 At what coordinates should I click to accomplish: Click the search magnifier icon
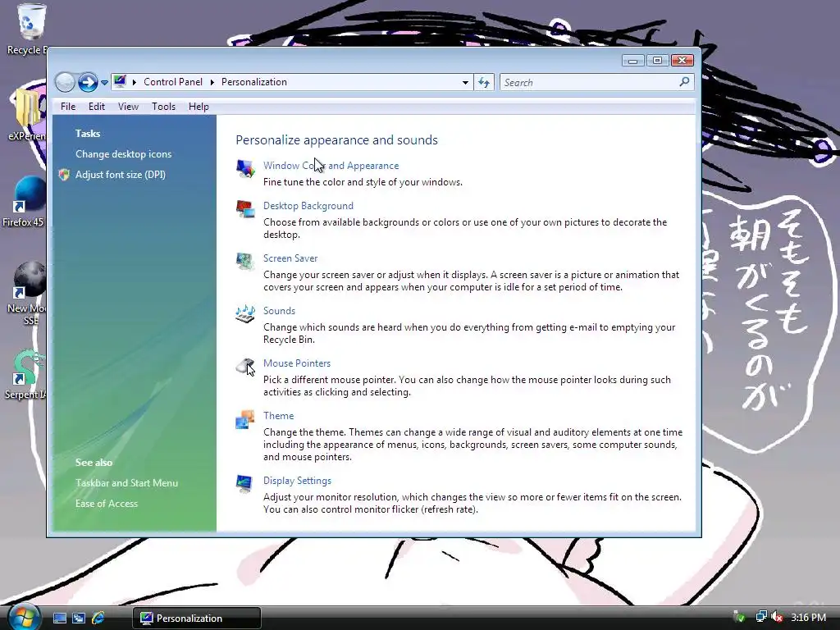pyautogui.click(x=684, y=82)
